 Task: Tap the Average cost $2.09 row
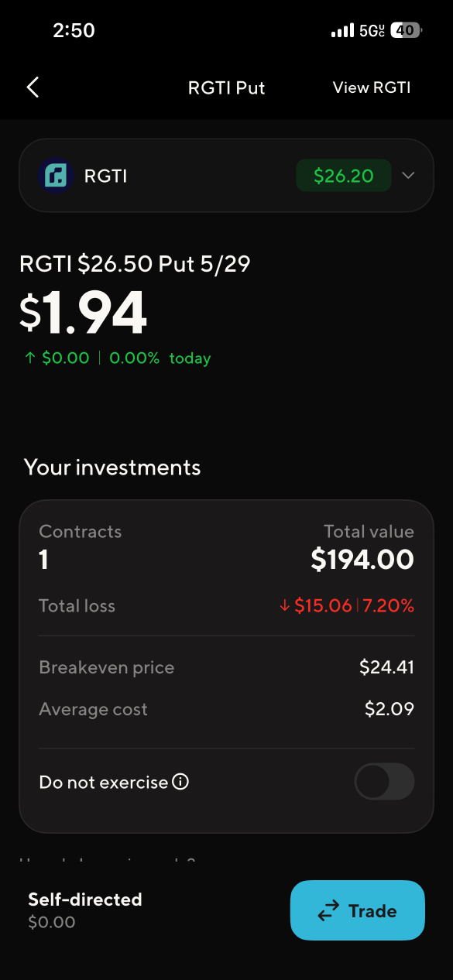(x=226, y=709)
